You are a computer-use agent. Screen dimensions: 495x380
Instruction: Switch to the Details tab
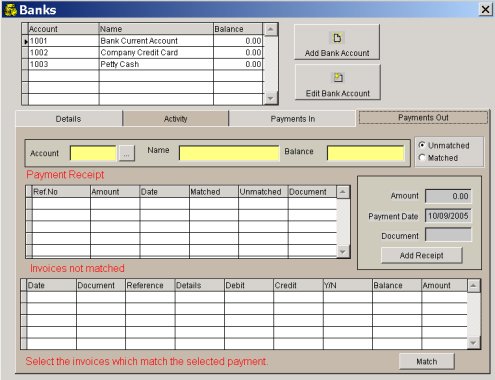(x=69, y=119)
